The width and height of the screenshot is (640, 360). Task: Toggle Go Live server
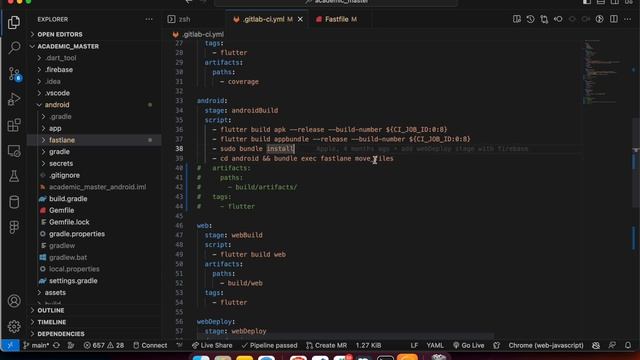click(x=469, y=345)
